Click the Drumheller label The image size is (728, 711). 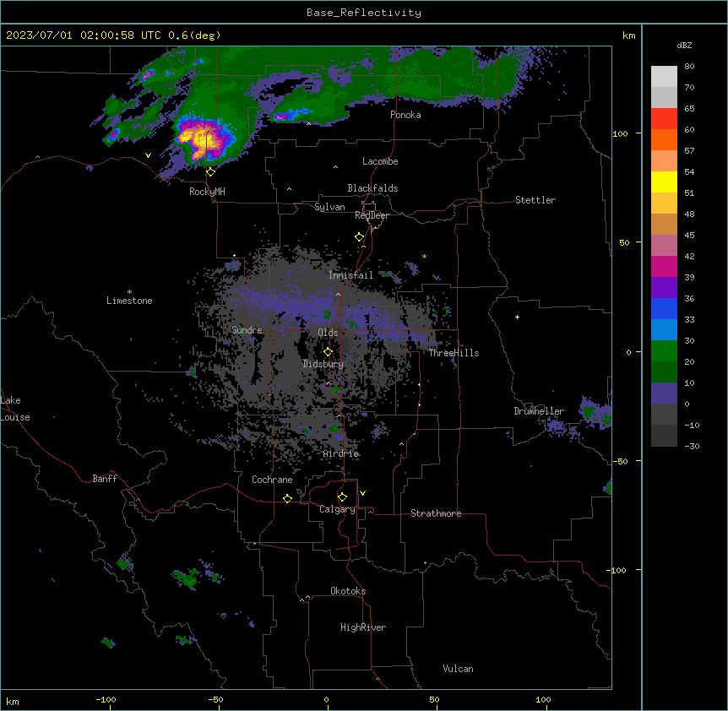[x=539, y=411]
